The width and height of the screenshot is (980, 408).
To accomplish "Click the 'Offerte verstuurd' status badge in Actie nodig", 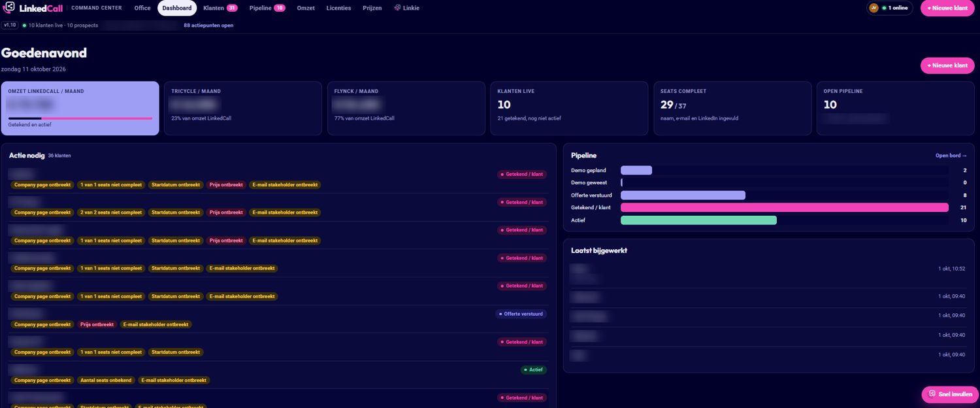I will click(521, 314).
